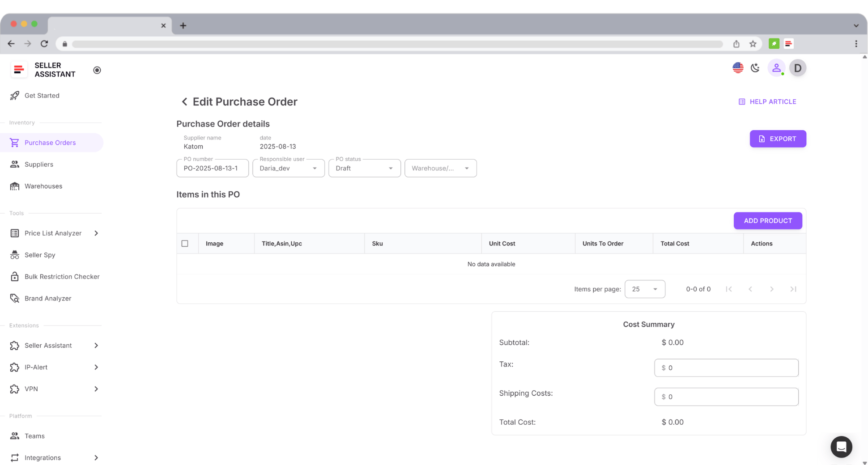Click the Seller Assistant browser extension icon
868x465 pixels.
point(788,44)
